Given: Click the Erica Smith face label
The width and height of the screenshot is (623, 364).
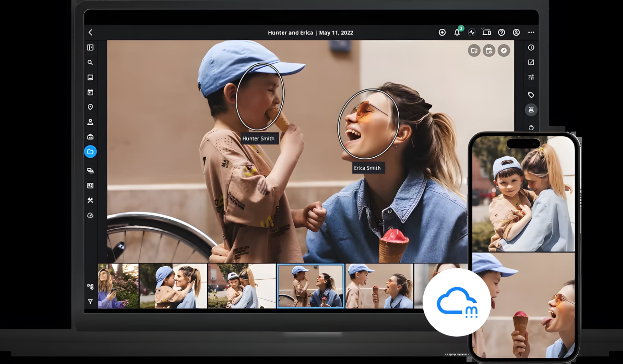Looking at the screenshot, I should [367, 168].
